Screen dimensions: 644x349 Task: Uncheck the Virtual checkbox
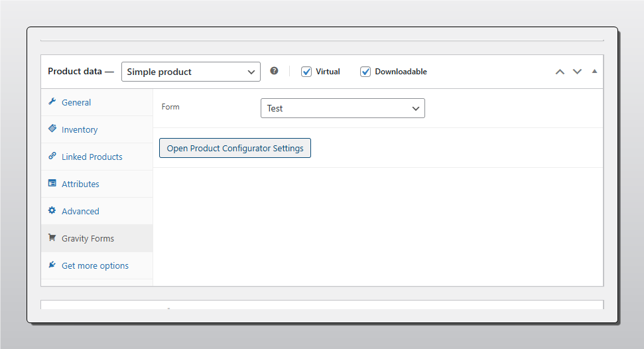tap(306, 72)
